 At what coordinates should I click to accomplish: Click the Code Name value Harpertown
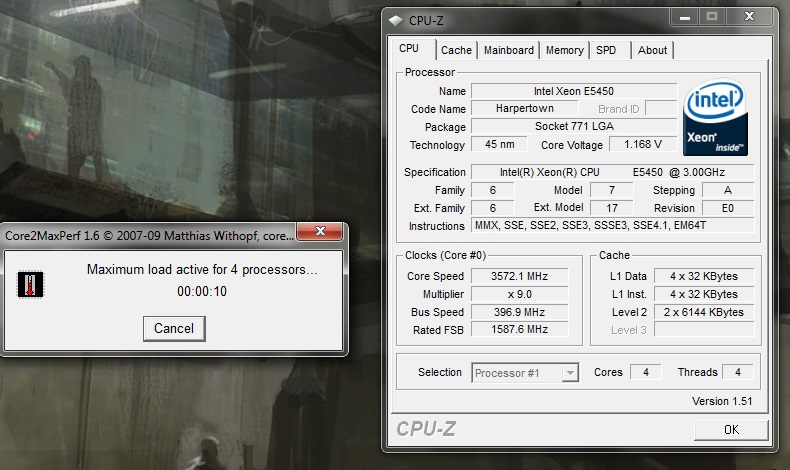(524, 108)
